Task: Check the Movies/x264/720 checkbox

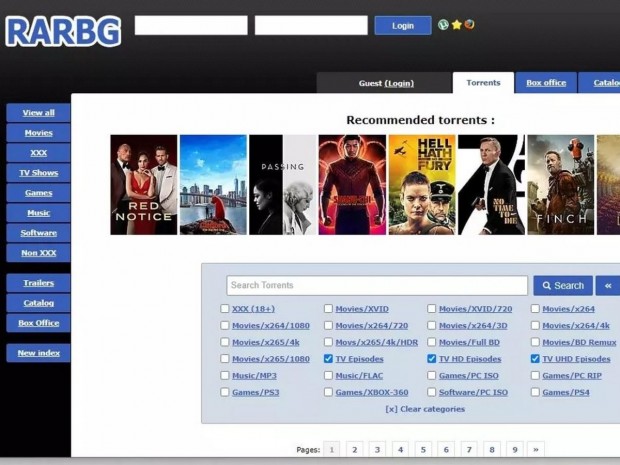Action: (328, 325)
